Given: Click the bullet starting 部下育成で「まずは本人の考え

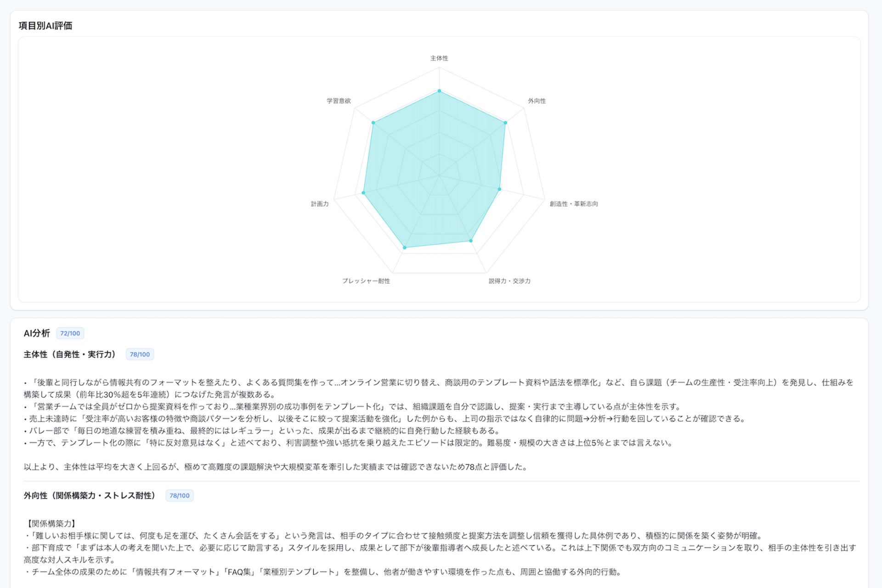Looking at the screenshot, I should [x=440, y=554].
